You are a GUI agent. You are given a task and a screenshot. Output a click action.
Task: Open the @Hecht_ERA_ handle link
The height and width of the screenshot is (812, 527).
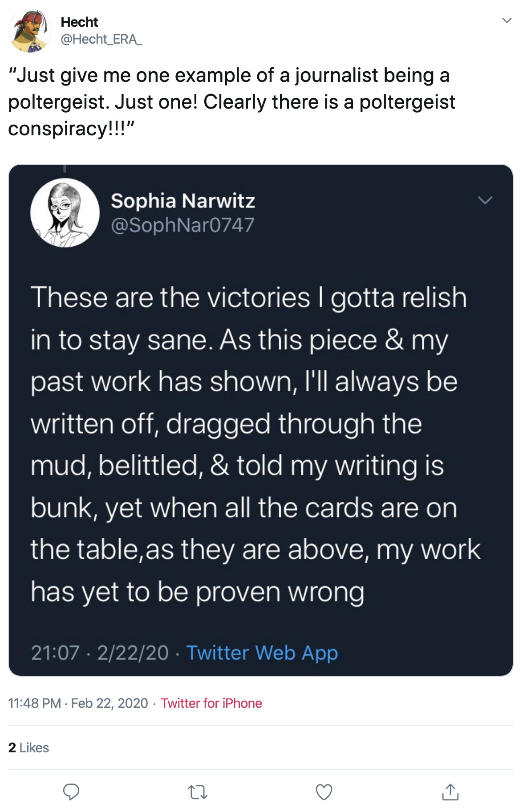tap(101, 39)
